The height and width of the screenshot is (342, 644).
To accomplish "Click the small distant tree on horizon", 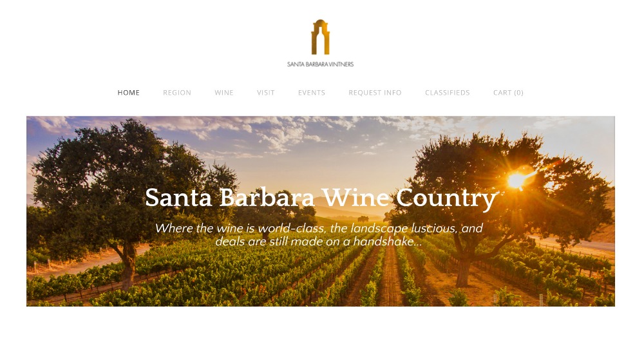I will (x=363, y=219).
